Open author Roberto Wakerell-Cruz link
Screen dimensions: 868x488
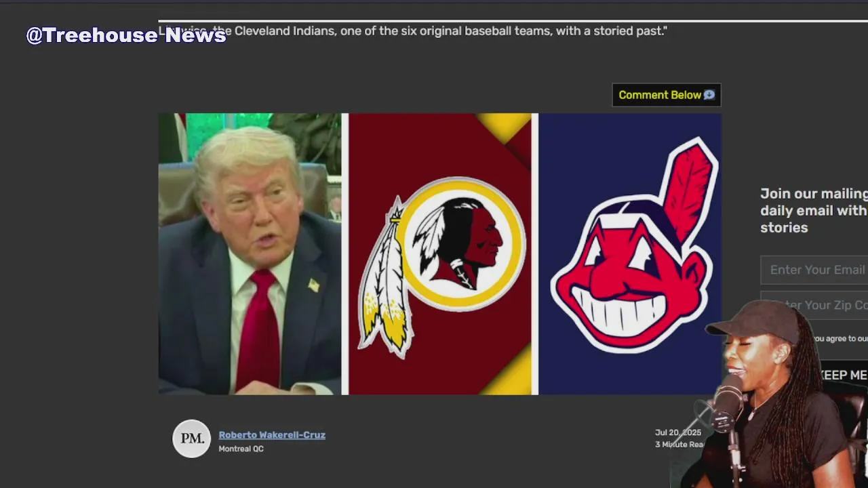click(x=272, y=435)
